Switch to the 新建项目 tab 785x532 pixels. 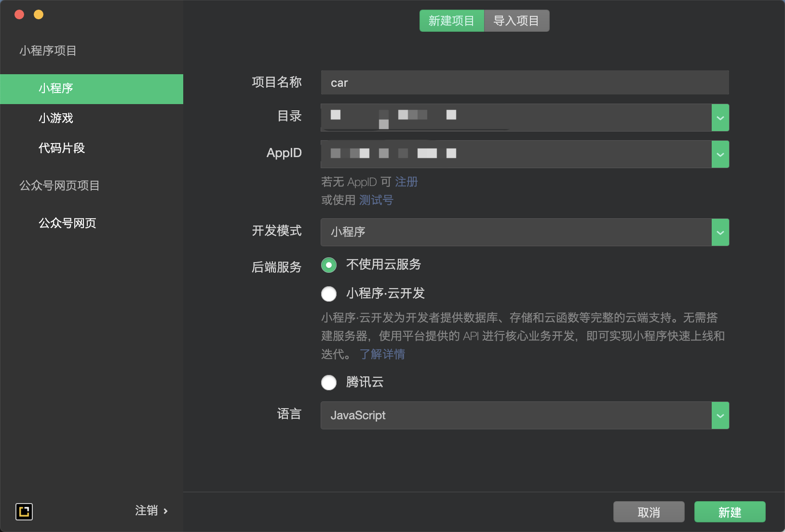coord(452,21)
